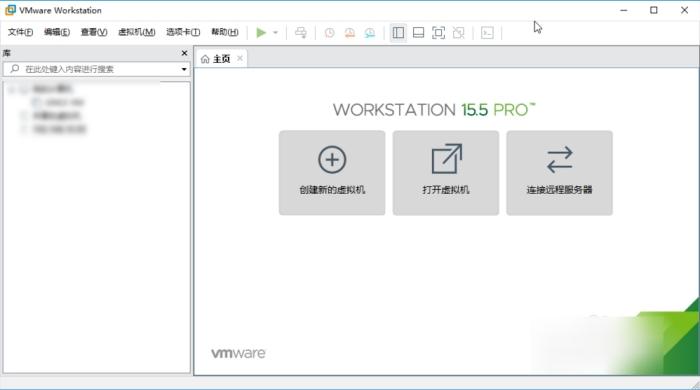Click 连接远程服务器 tile

(559, 173)
